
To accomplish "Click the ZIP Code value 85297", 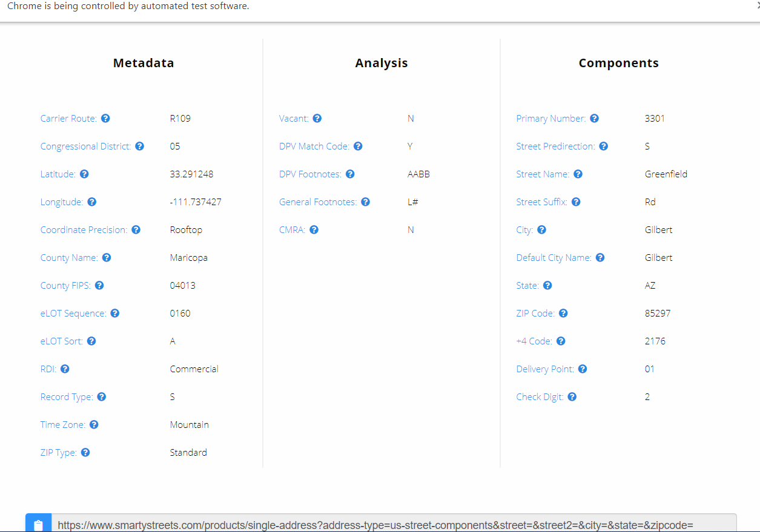I will coord(658,314).
